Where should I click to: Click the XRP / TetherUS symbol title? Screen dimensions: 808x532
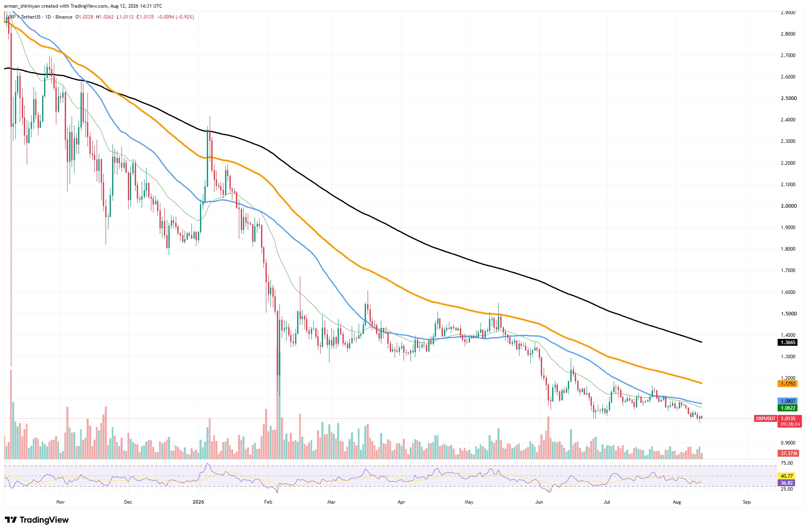pyautogui.click(x=23, y=17)
